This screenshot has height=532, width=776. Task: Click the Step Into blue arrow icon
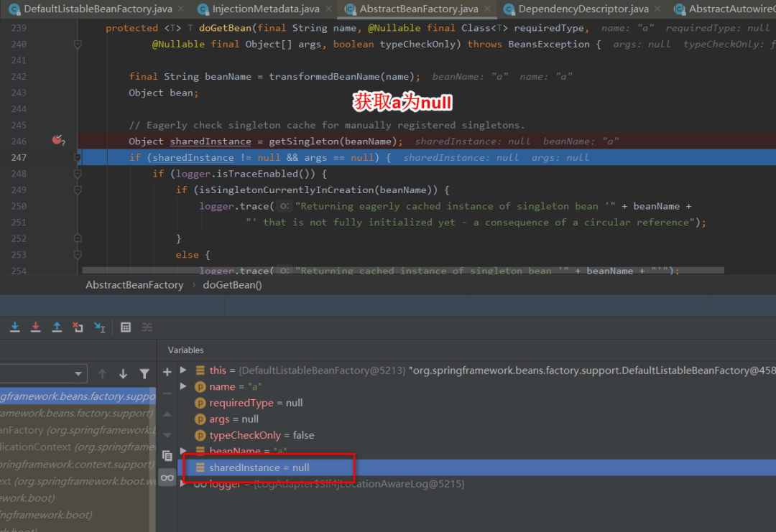[x=14, y=327]
